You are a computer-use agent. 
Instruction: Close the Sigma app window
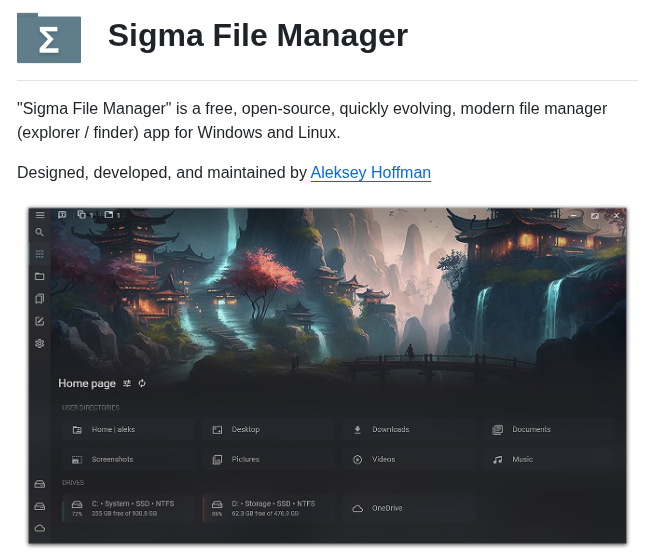coord(616,215)
